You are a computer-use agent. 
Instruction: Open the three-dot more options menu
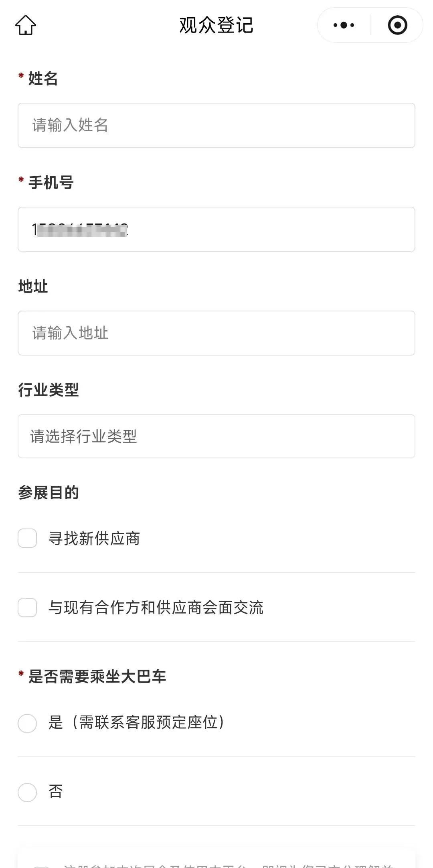coord(344,25)
